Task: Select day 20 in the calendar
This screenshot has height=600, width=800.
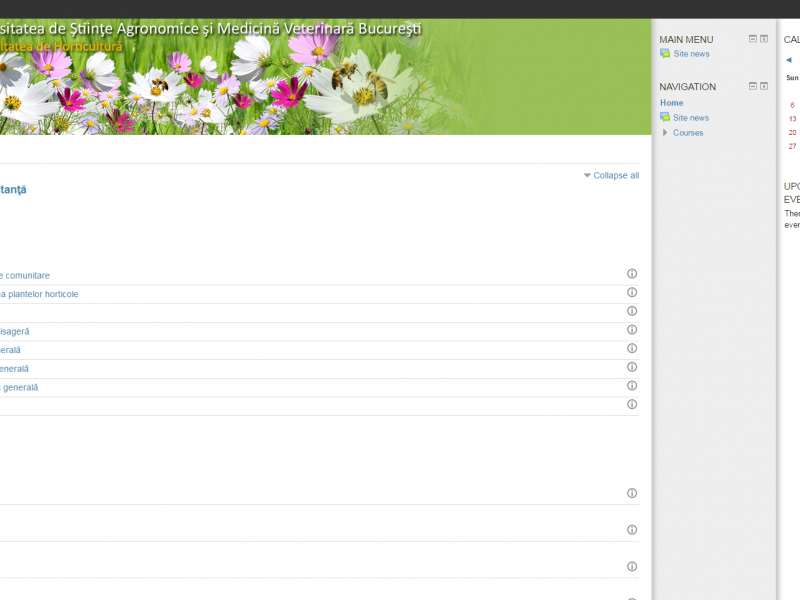Action: tap(792, 133)
